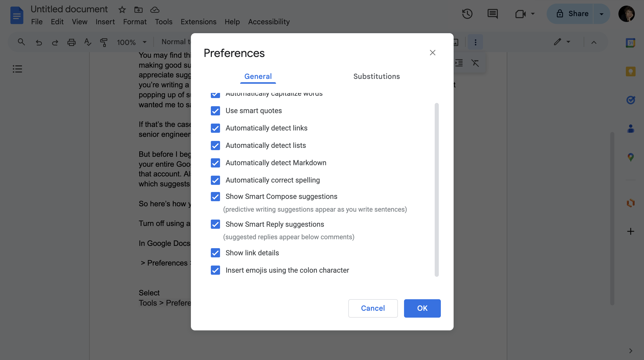Click the print icon in the toolbar
Screen dimensions: 644x360
click(x=71, y=42)
